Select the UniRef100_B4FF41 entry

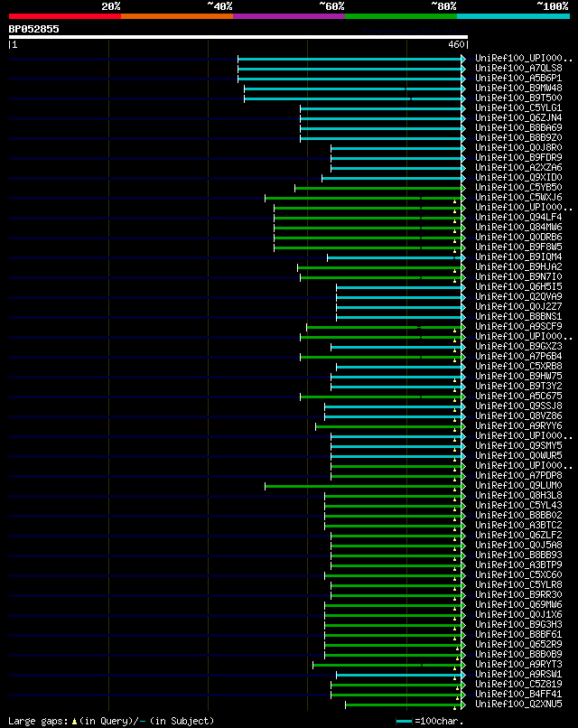tap(518, 694)
